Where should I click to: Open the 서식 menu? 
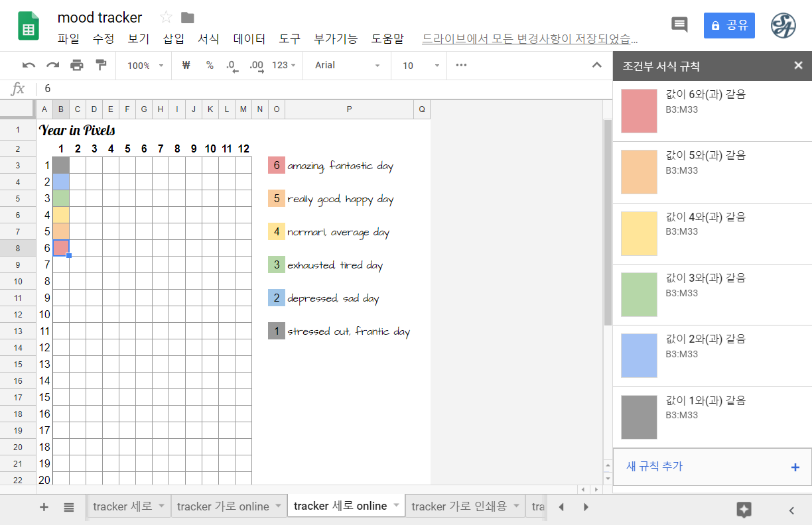pyautogui.click(x=208, y=39)
